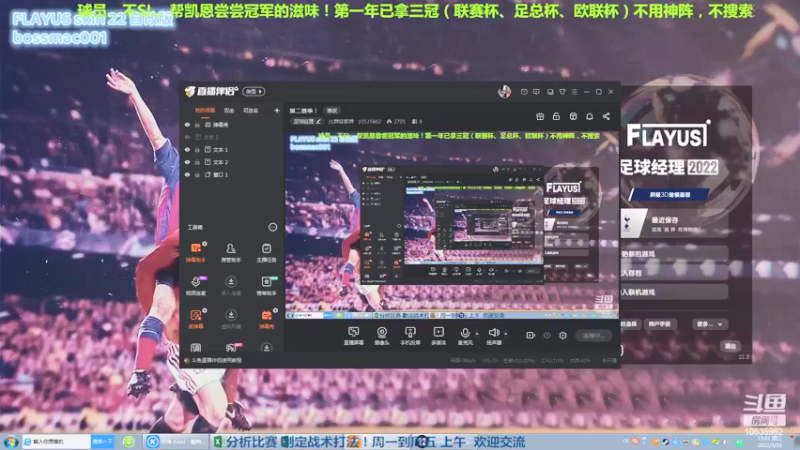Click the green round icon on taskbar

[129, 441]
